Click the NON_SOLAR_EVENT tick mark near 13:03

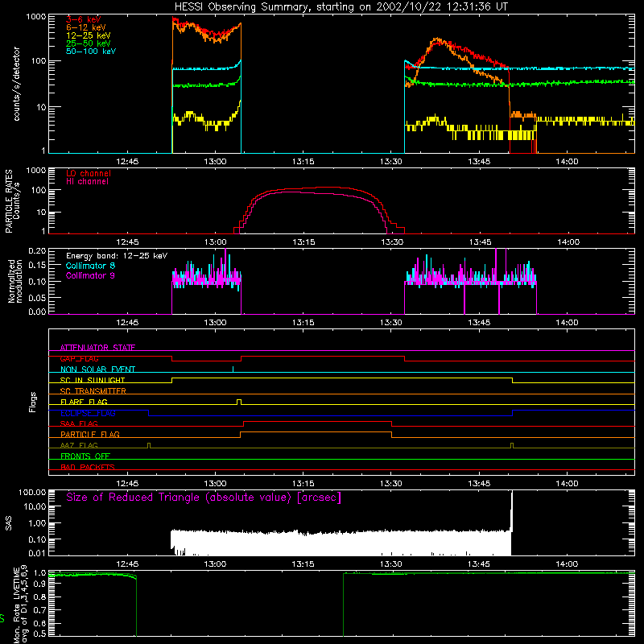[x=233, y=369]
